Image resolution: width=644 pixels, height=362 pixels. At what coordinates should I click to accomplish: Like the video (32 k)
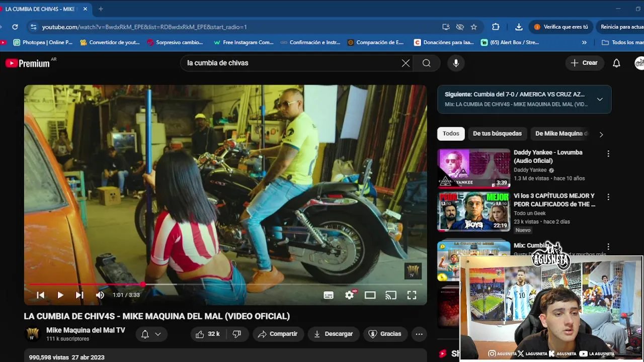point(208,334)
